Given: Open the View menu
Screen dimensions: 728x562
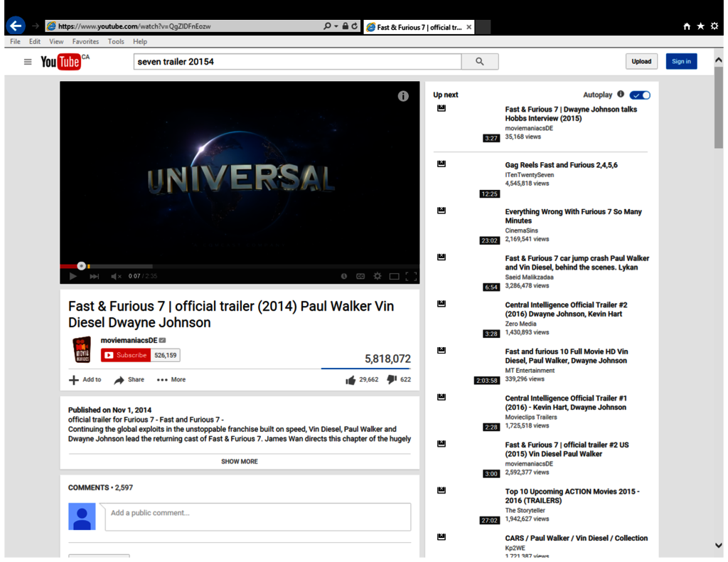Looking at the screenshot, I should [x=56, y=41].
